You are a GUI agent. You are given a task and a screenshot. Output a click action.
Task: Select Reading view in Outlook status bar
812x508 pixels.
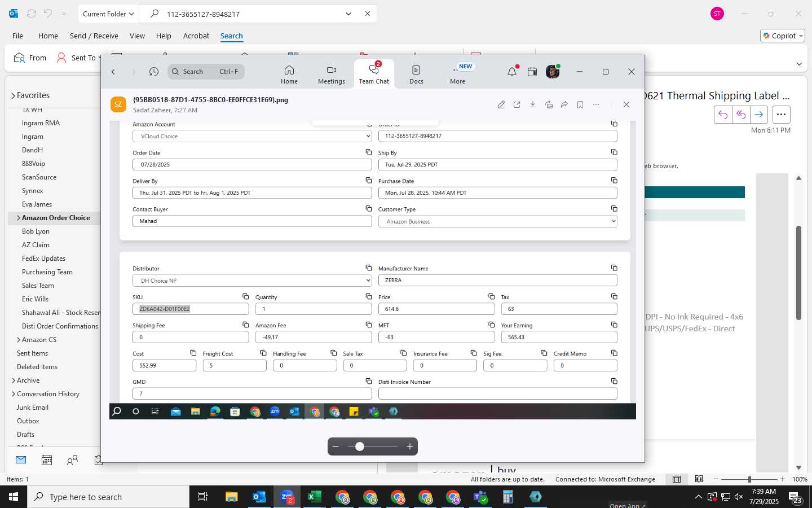[x=699, y=479]
